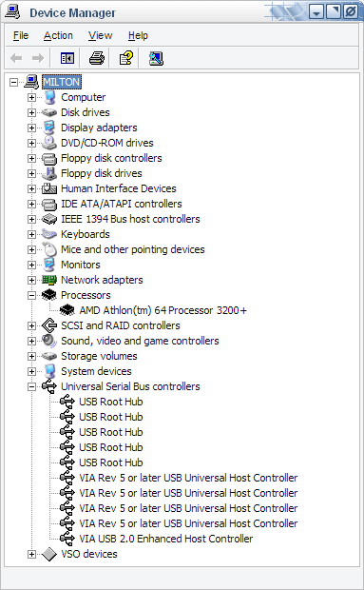This screenshot has height=590, width=364.
Task: Click the Human Interface Devices icon
Action: coord(49,188)
